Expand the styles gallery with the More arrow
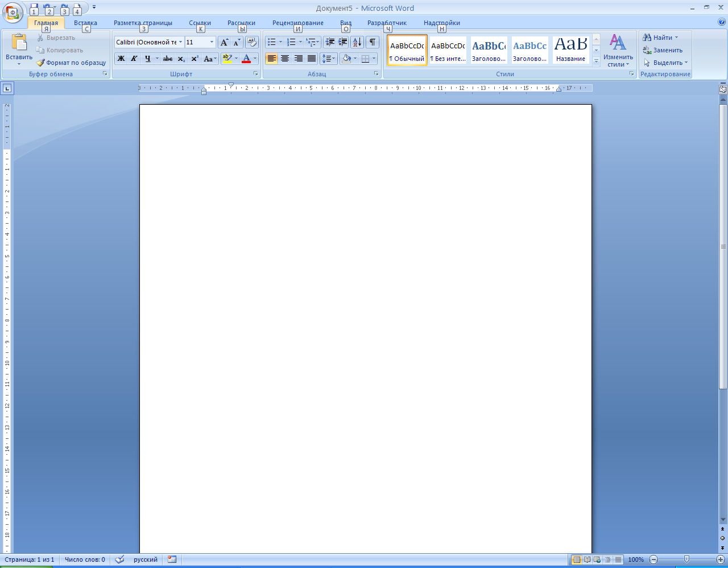728x568 pixels. [x=596, y=61]
